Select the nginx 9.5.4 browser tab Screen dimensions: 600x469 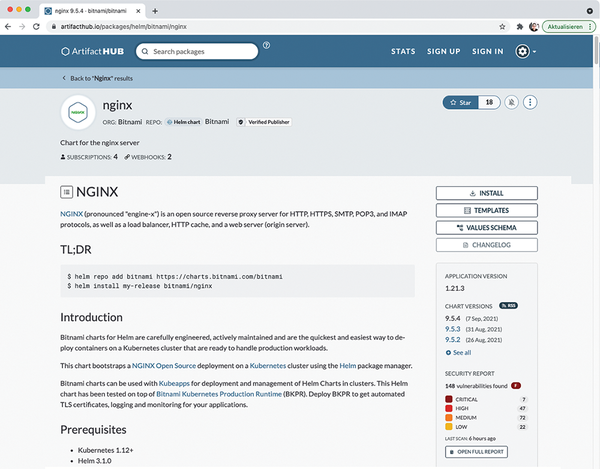coord(92,11)
